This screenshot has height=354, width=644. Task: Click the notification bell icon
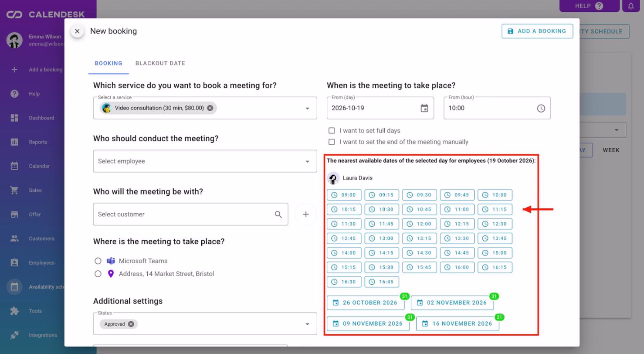click(631, 6)
